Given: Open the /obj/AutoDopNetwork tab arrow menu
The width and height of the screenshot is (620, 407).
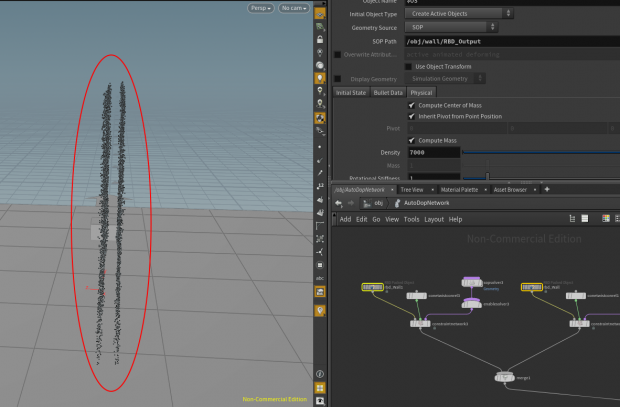Looking at the screenshot, I should tap(392, 190).
